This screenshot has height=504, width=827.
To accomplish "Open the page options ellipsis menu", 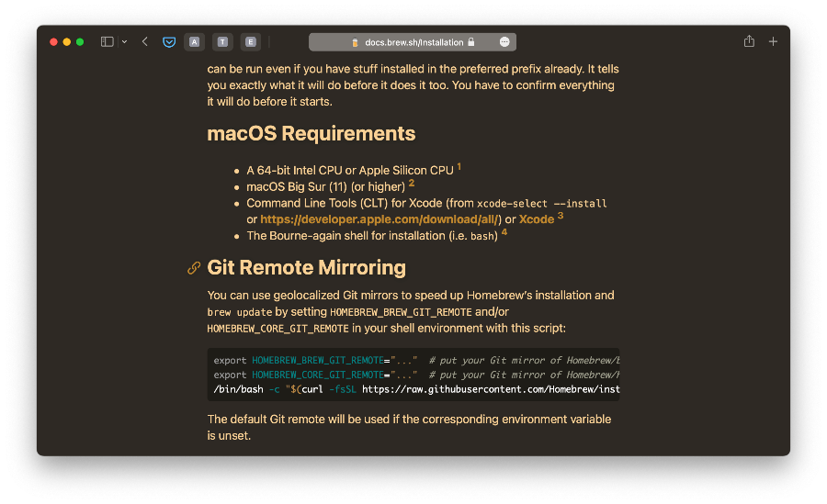I will pos(504,41).
